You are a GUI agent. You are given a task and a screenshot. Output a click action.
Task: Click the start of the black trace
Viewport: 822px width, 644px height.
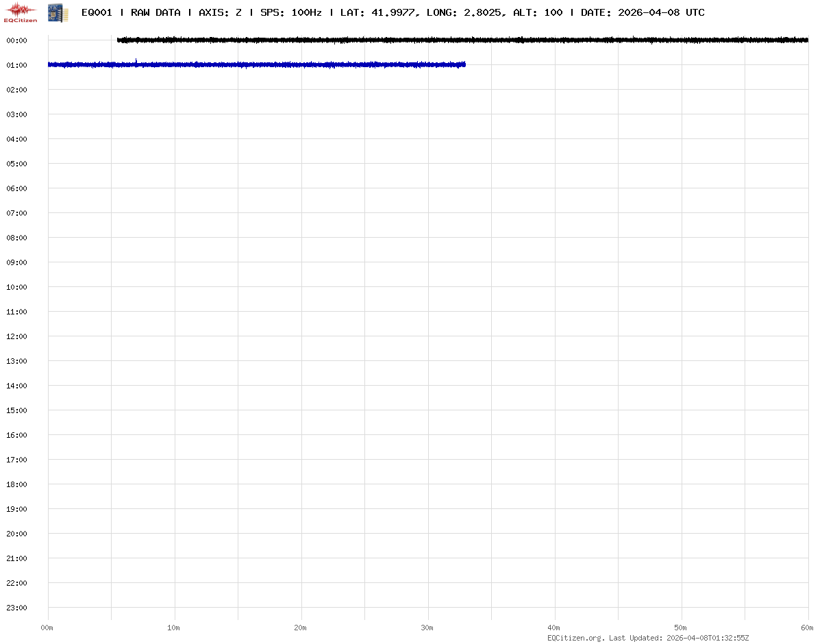click(119, 40)
